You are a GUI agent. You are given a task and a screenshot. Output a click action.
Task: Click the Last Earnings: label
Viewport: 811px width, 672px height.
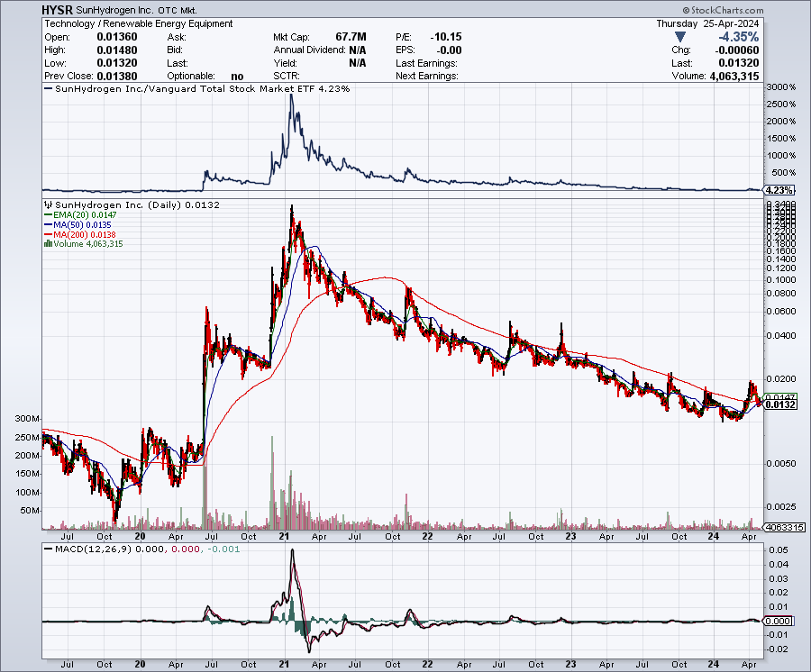coord(427,63)
